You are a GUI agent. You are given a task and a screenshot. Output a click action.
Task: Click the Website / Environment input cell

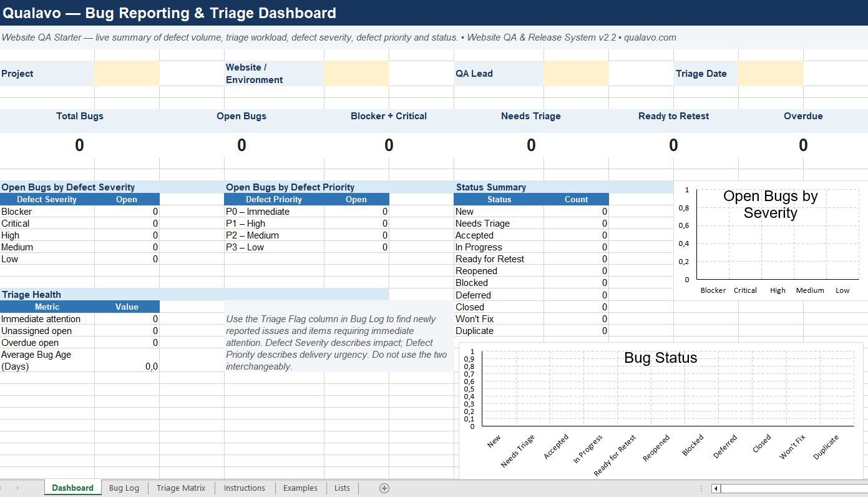point(356,74)
